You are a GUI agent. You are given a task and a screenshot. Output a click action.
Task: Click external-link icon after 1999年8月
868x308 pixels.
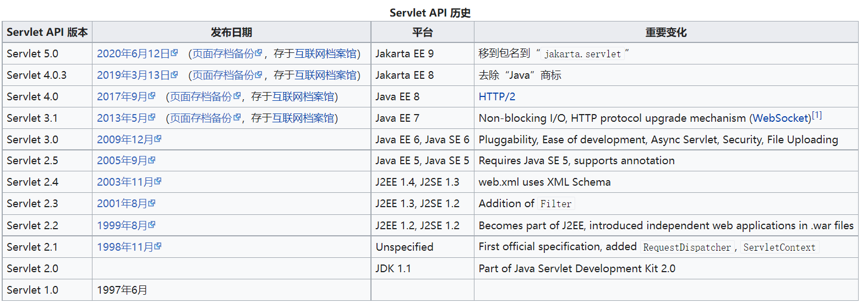(x=152, y=225)
